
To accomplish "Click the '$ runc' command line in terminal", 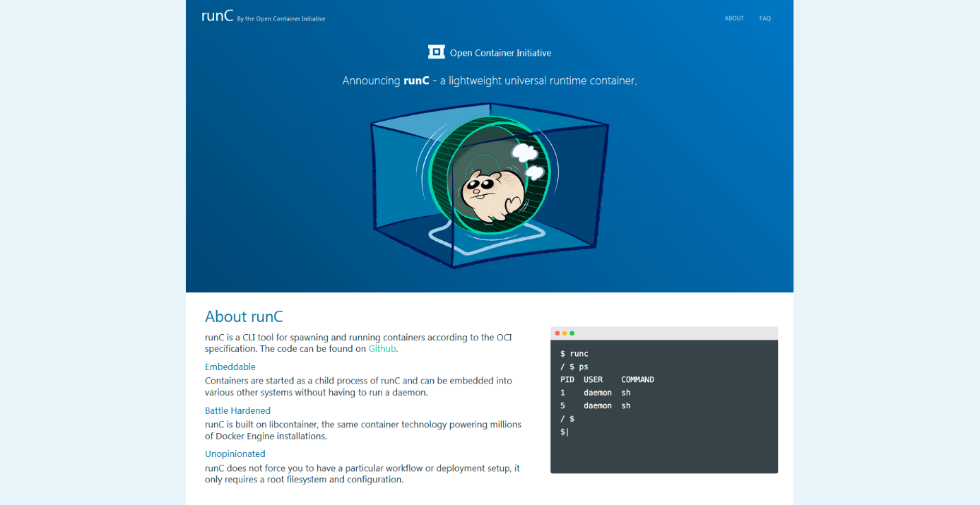I will click(x=574, y=354).
